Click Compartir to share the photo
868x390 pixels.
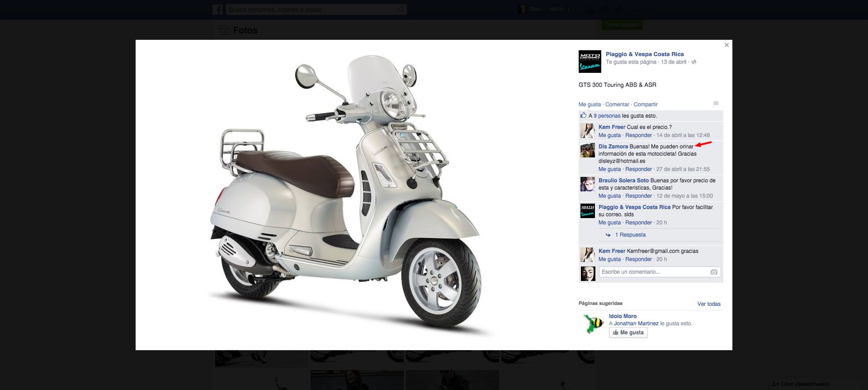645,105
